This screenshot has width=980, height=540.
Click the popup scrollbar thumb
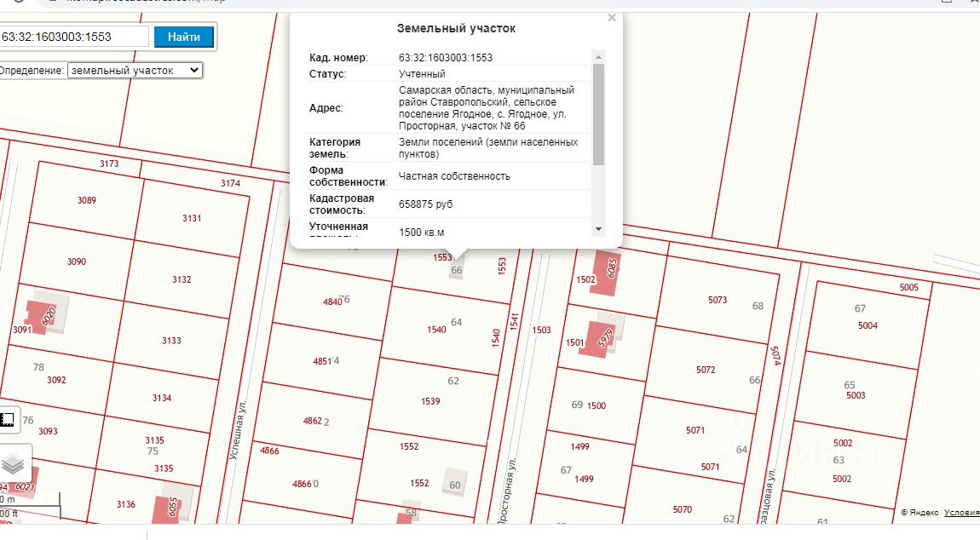pyautogui.click(x=598, y=114)
